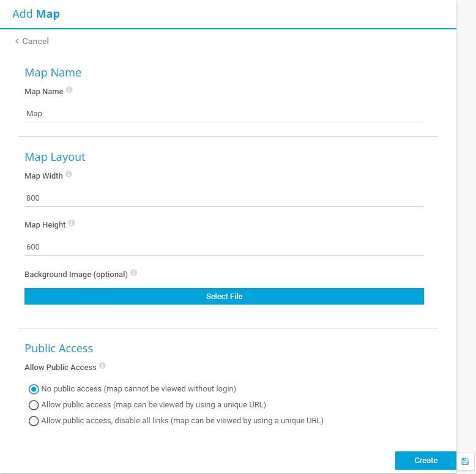Click the Add Map page title
Image resolution: width=476 pixels, height=474 pixels.
pos(36,13)
